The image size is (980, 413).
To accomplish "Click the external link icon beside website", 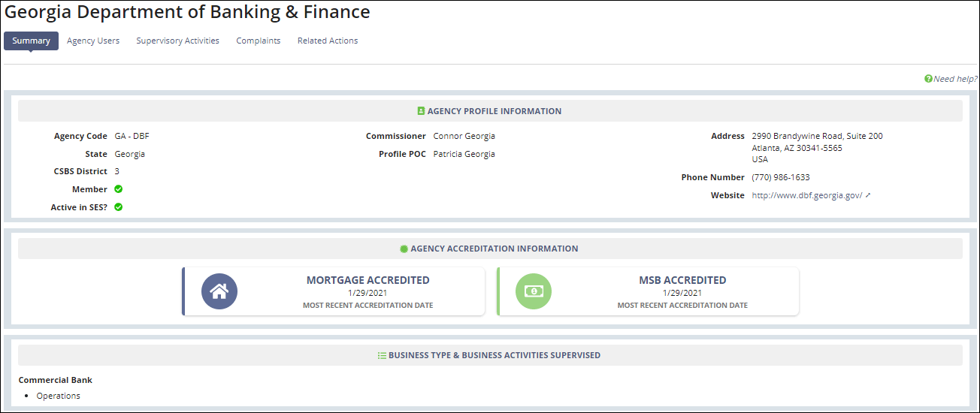I will tap(868, 195).
